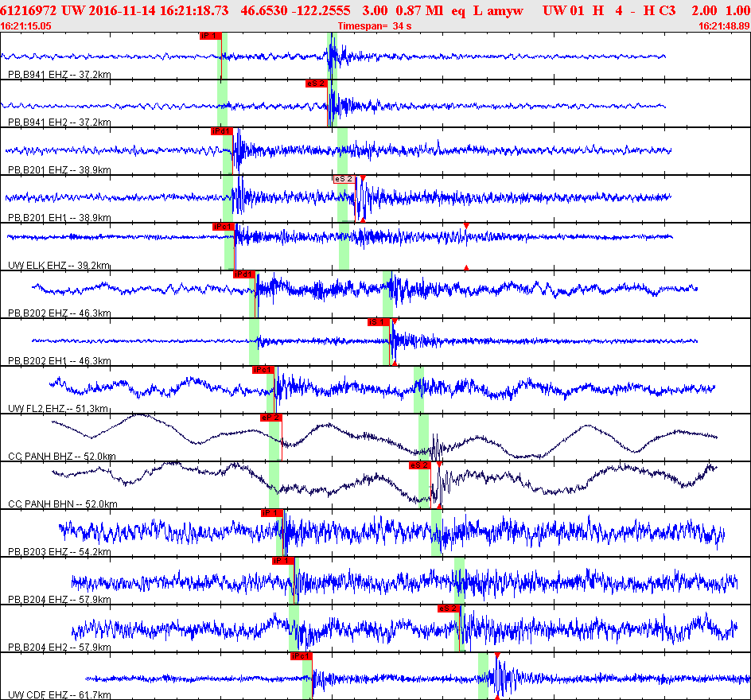The image size is (751, 700).
Task: Click the CC PANH BHZ 52.0km station label
Action: [x=61, y=457]
